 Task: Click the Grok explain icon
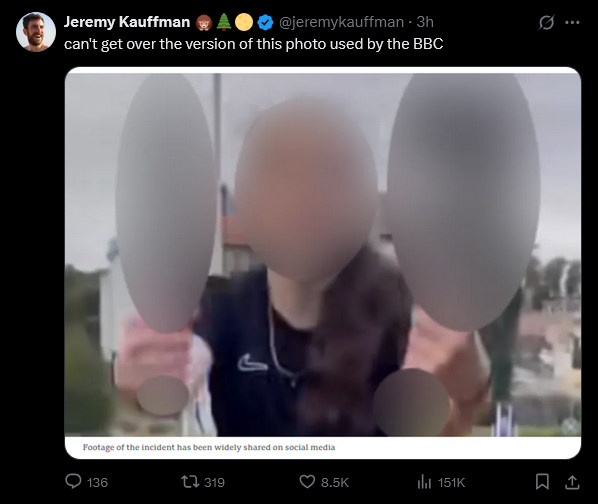click(546, 22)
